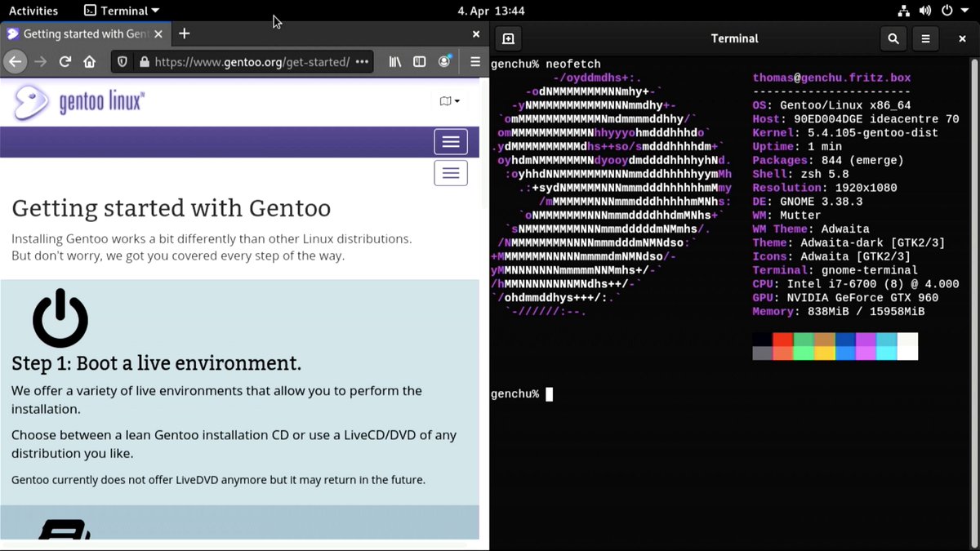Open Firefox application hamburger menu
The width and height of the screenshot is (980, 551).
[475, 61]
